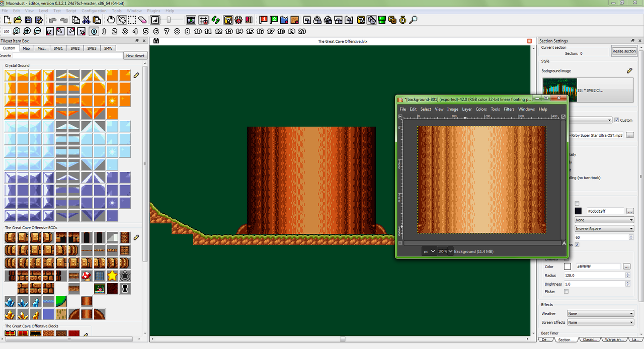Open the Colors menu in GIMP
Image resolution: width=644 pixels, height=349 pixels.
coord(481,109)
